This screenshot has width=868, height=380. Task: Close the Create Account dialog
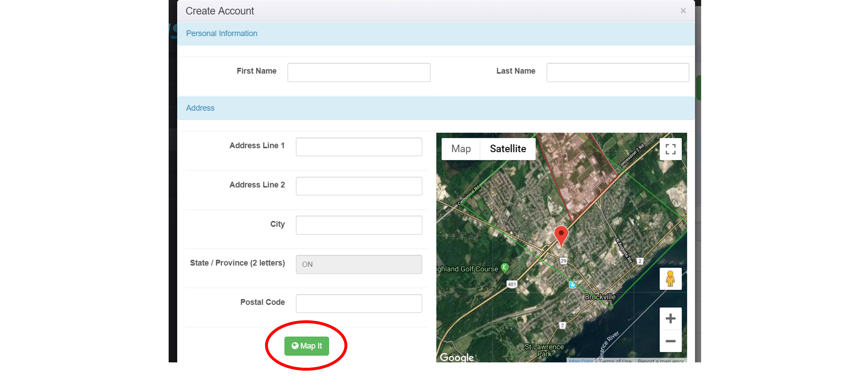pos(683,11)
